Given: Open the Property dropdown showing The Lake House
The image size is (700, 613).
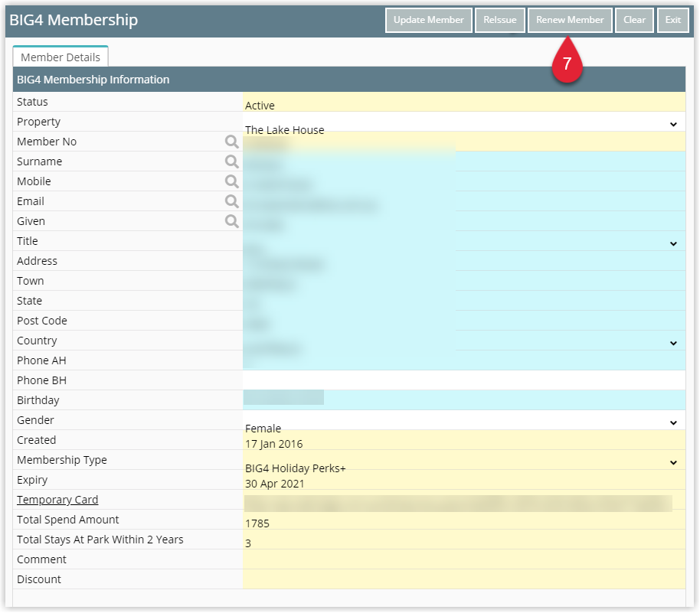Looking at the screenshot, I should point(464,122).
